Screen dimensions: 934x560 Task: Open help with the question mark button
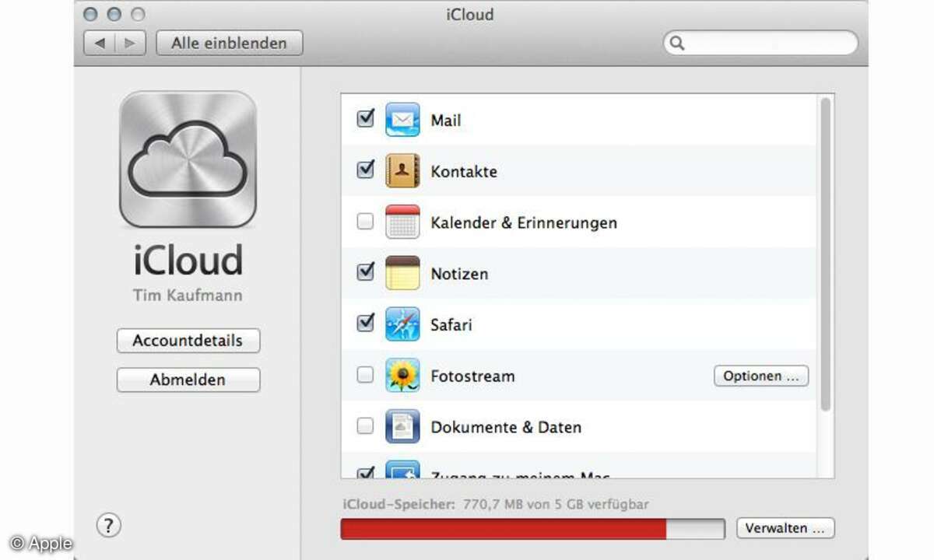coord(108,526)
